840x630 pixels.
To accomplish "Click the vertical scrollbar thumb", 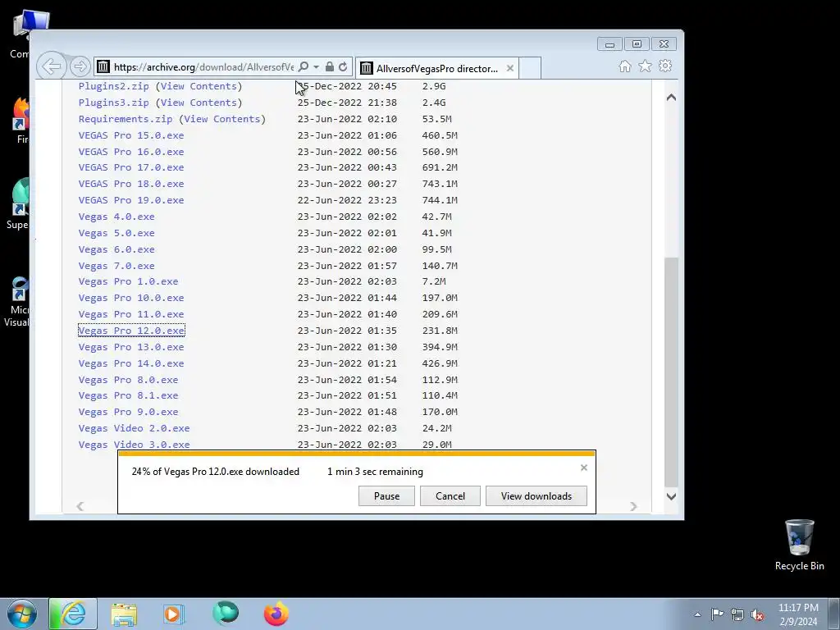I will click(x=671, y=372).
